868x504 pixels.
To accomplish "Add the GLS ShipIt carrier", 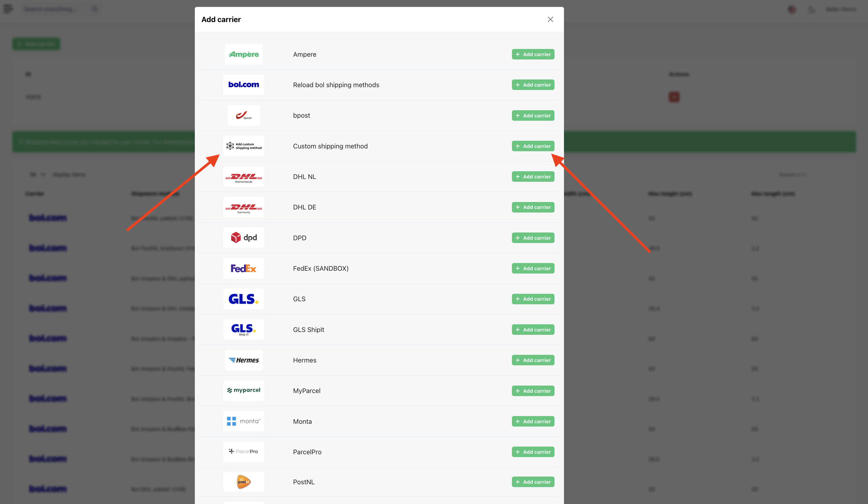I will 533,330.
